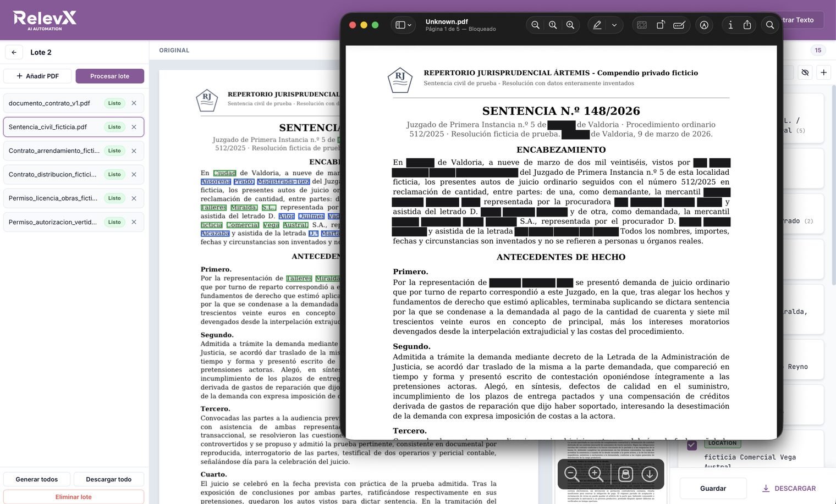This screenshot has width=836, height=504.
Task: Click the DESCARGAR link
Action: tap(789, 488)
